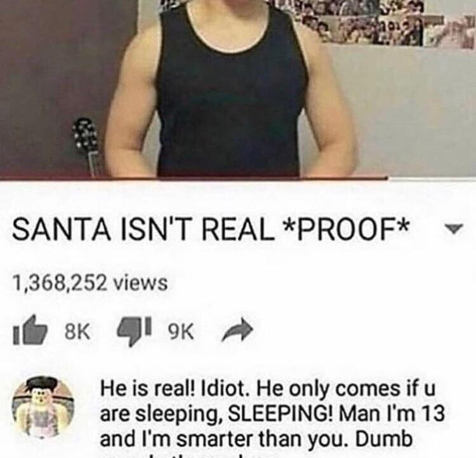Select the 1,368,252 views label

tap(89, 283)
